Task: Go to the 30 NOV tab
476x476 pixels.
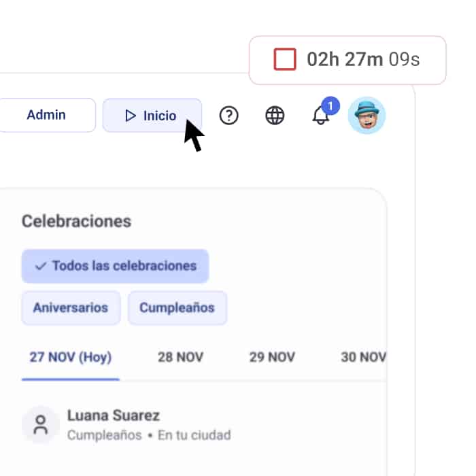Action: pos(363,357)
